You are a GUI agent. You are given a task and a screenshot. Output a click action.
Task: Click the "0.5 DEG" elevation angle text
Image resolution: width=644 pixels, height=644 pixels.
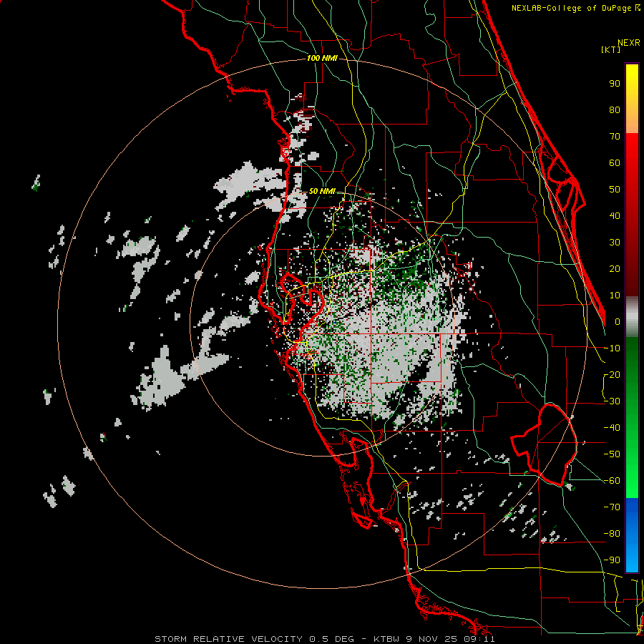331,639
